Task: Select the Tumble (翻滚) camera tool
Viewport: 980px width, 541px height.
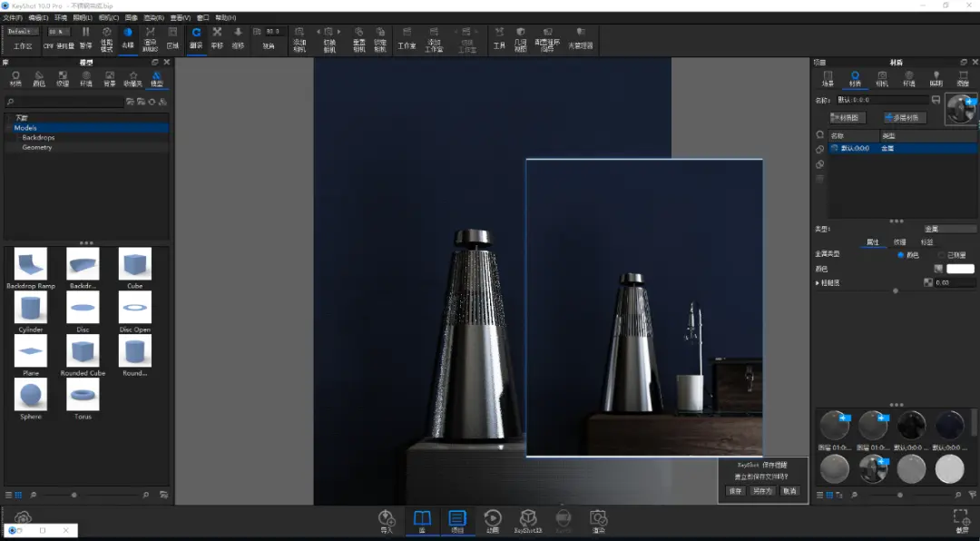Action: [x=196, y=36]
